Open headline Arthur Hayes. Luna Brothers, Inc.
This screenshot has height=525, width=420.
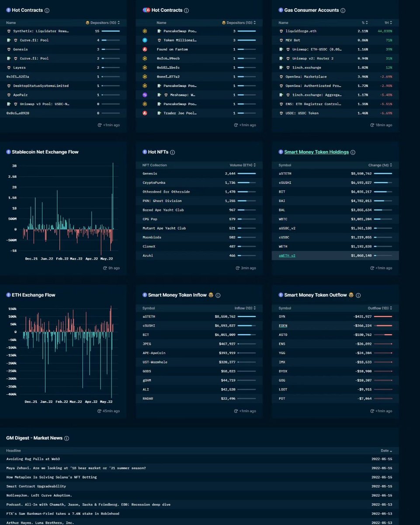40,522
